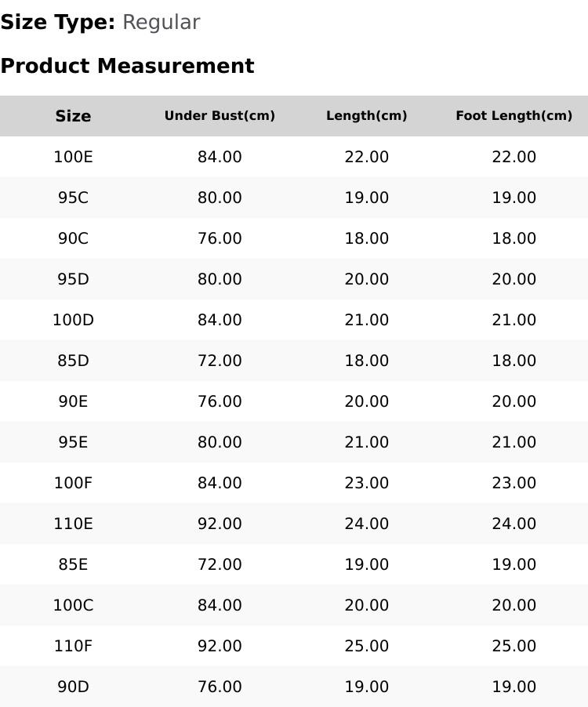Screen dimensions: 588x707
Task: Click the Under Bust(cm) column header
Action: click(220, 116)
